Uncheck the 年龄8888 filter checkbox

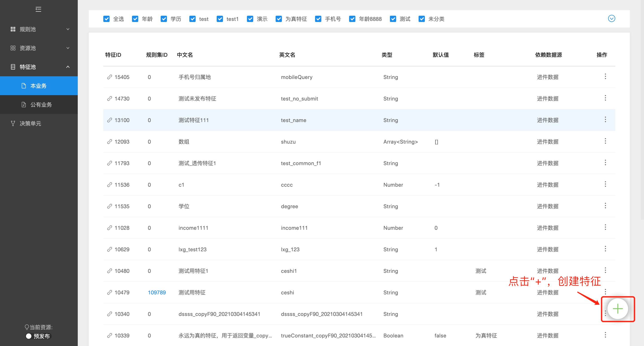352,19
